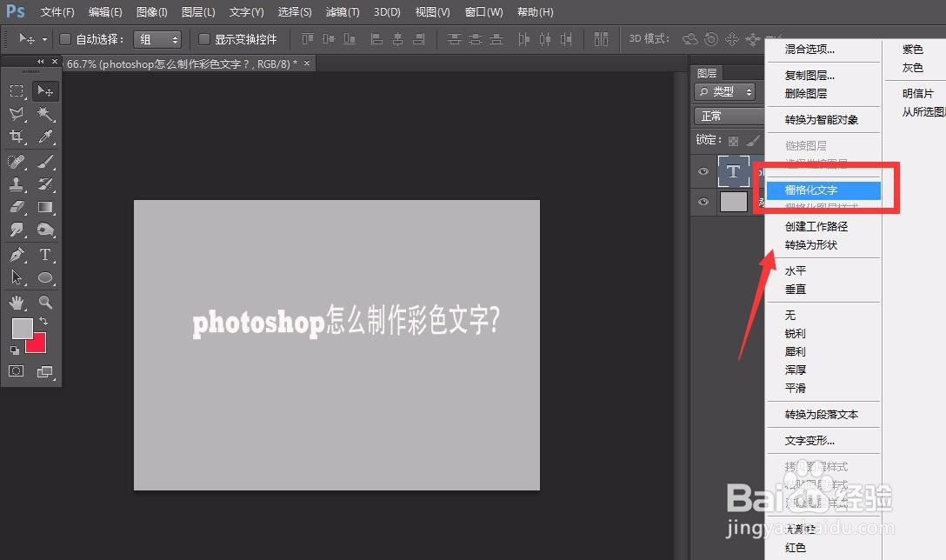Select the Move tool in toolbox
This screenshot has width=946, height=560.
pyautogui.click(x=45, y=91)
